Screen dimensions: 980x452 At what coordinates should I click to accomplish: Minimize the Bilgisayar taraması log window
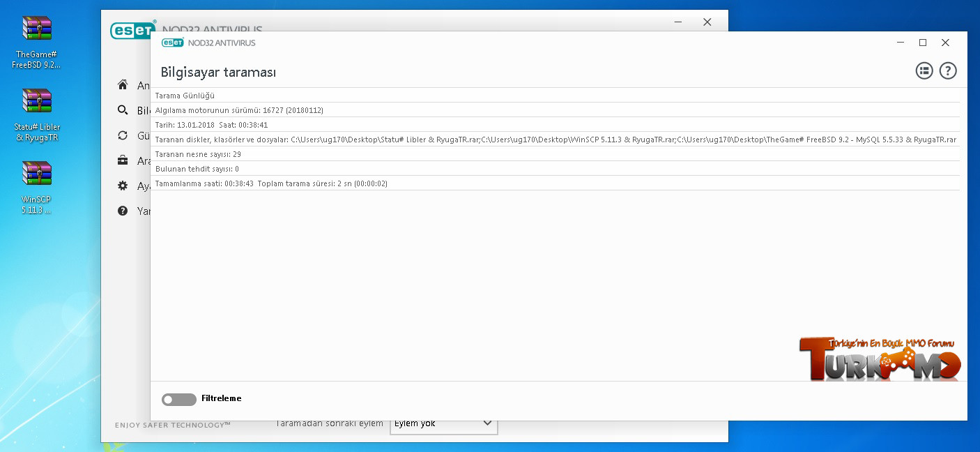click(x=901, y=43)
